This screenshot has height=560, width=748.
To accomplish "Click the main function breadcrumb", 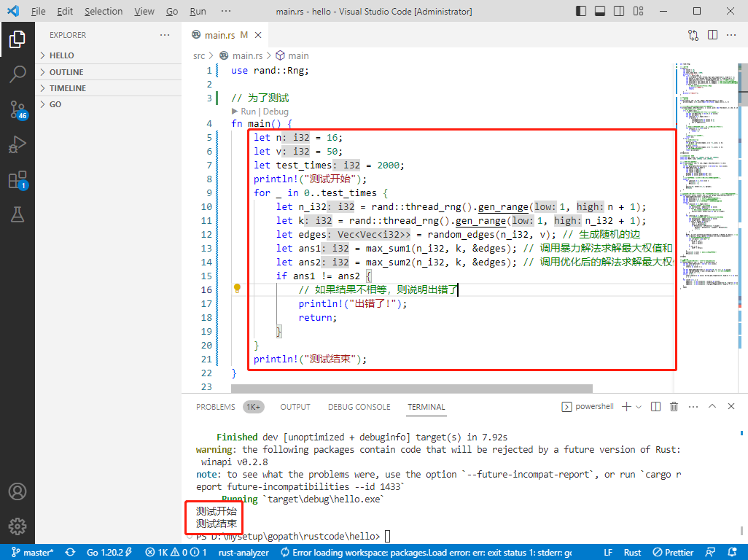I will (x=297, y=56).
